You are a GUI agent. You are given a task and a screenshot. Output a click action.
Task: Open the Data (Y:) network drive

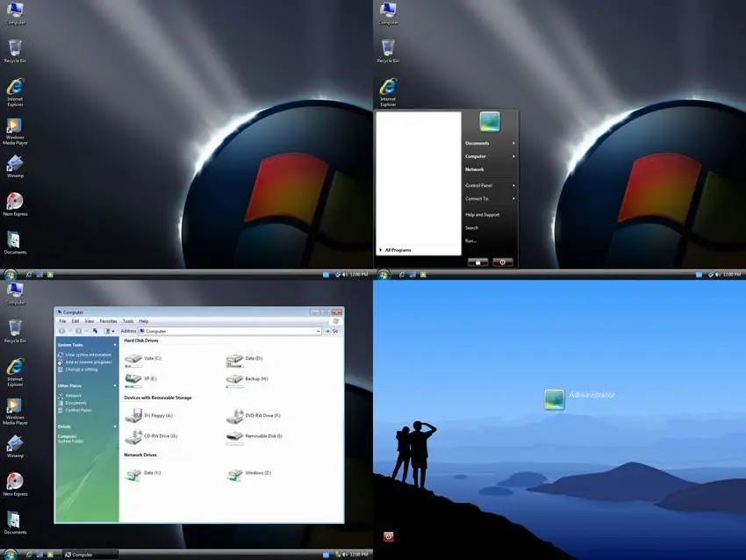143,473
